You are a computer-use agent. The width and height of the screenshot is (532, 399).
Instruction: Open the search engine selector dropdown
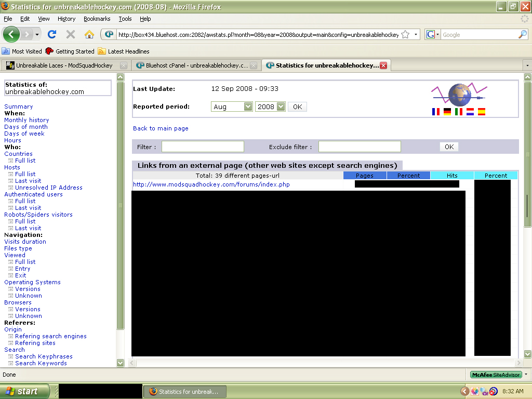pyautogui.click(x=433, y=35)
